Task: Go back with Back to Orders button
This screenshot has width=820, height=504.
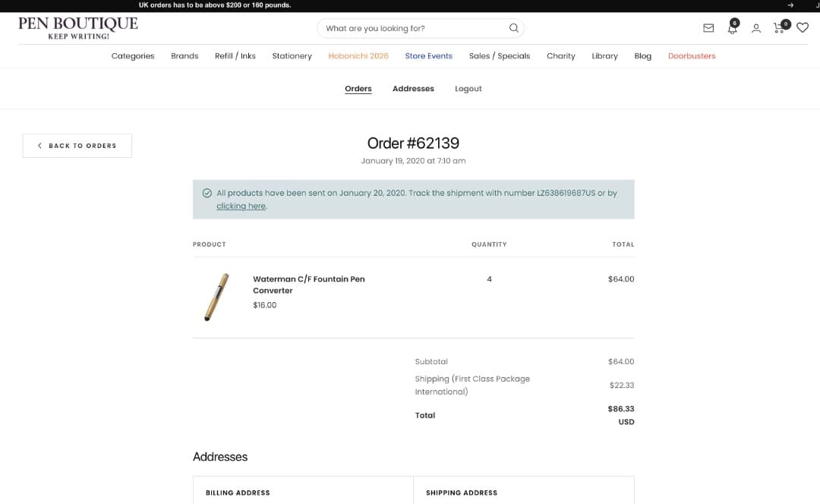Action: click(x=77, y=146)
